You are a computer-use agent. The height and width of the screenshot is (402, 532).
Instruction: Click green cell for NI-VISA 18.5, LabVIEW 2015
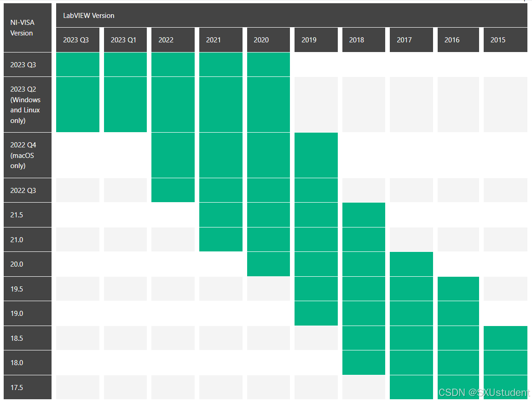click(x=505, y=338)
